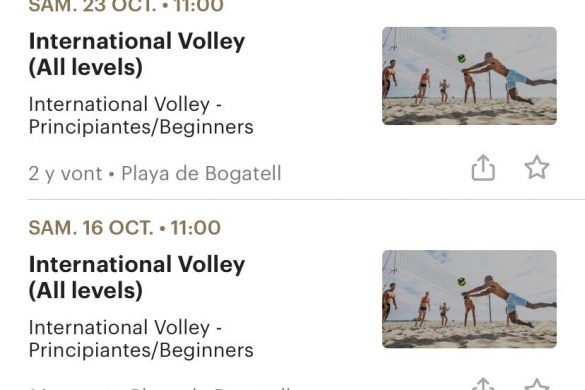Share the 23 Oct. volley event
Image resolution: width=585 pixels, height=390 pixels.
pos(483,168)
